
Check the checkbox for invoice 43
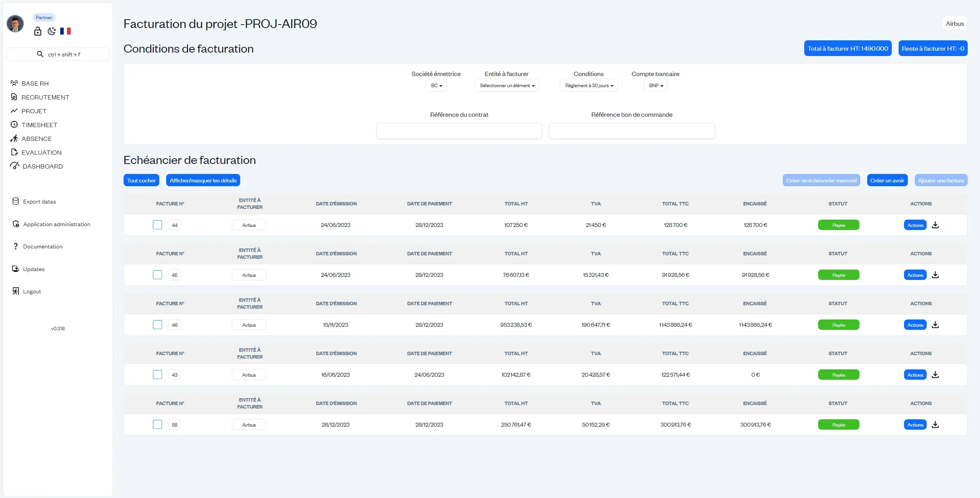click(x=157, y=374)
